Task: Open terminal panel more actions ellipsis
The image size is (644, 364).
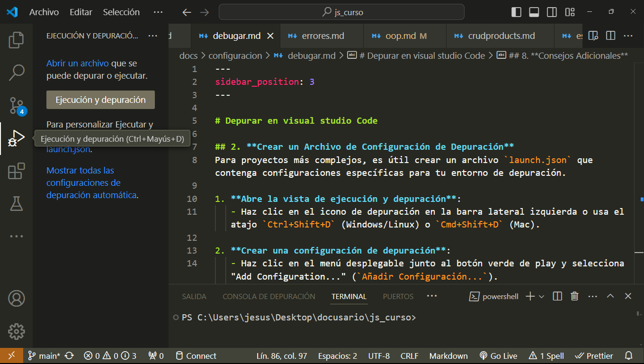Action: tap(592, 296)
